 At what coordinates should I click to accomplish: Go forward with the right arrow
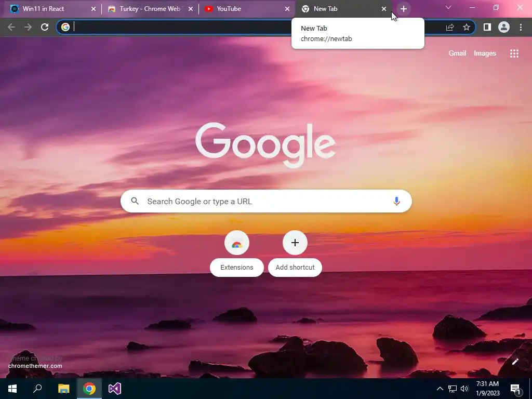28,27
